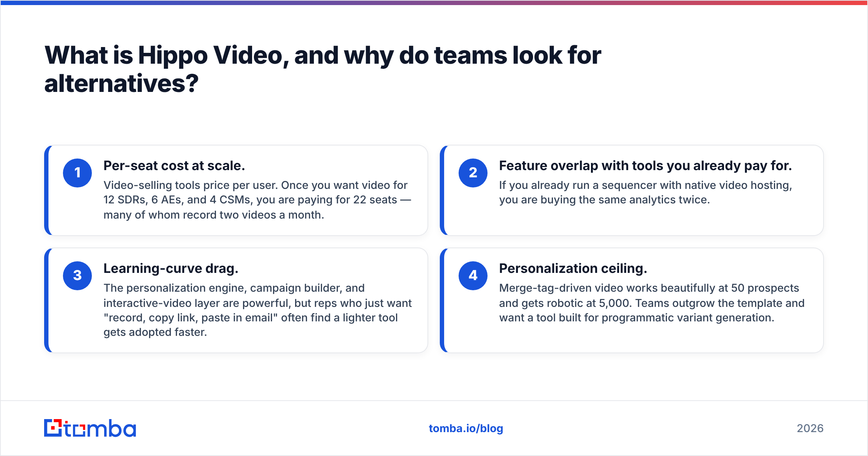Click "Personalization ceiling." heading
The image size is (868, 456).
point(573,269)
